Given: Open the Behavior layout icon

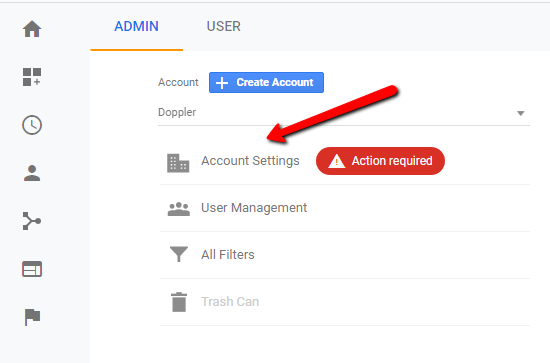Looking at the screenshot, I should tap(32, 269).
